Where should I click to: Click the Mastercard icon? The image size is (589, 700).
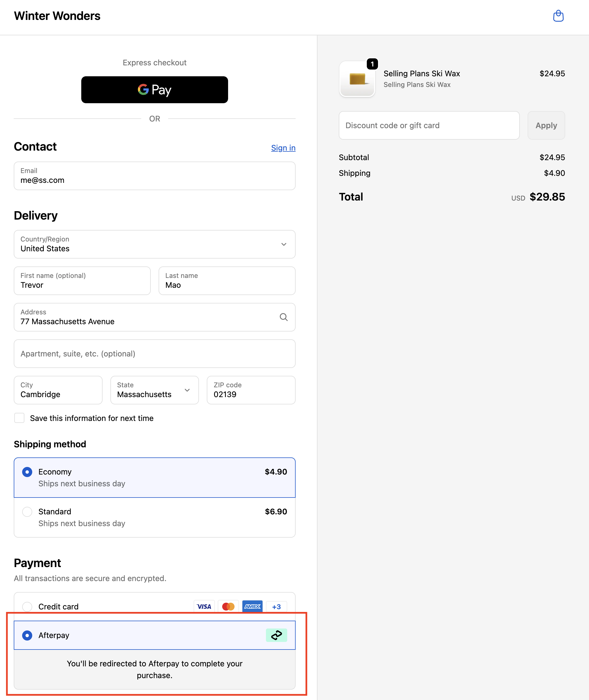(228, 606)
